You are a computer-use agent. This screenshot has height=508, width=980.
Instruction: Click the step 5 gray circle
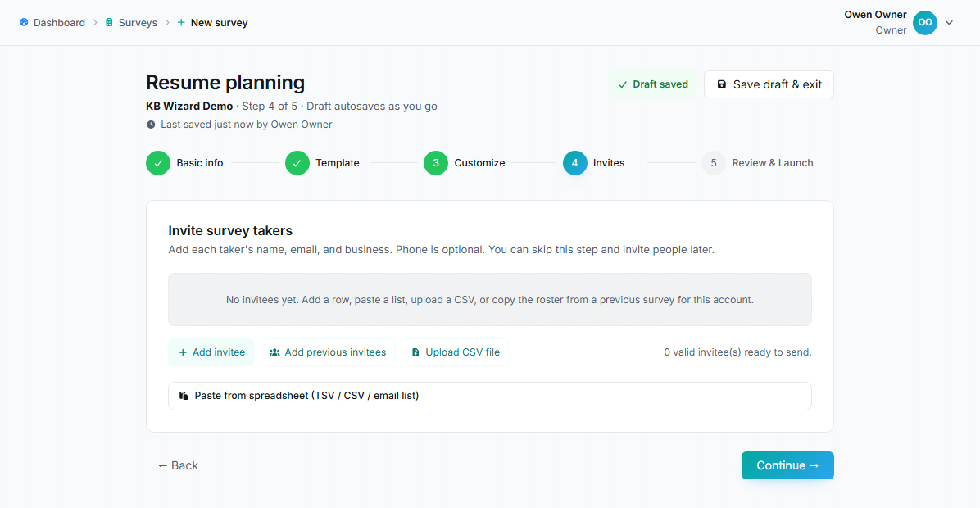click(x=713, y=163)
